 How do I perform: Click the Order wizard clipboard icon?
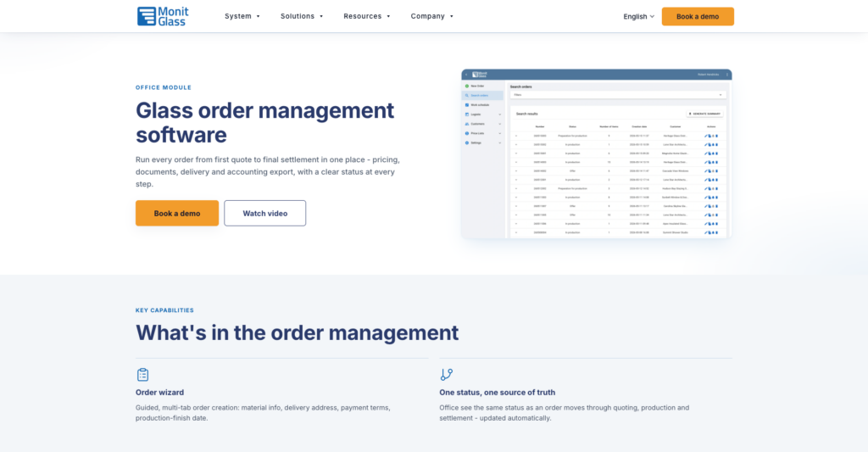(x=142, y=375)
